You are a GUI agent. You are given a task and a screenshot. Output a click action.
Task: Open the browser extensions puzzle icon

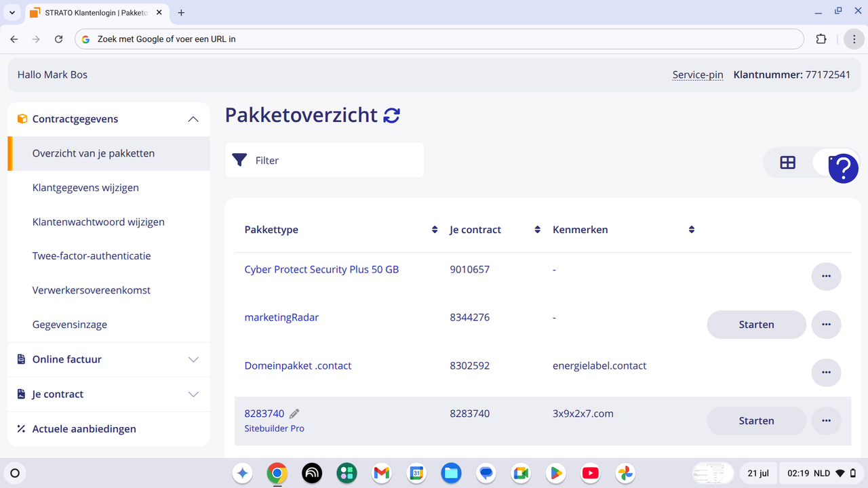click(821, 39)
